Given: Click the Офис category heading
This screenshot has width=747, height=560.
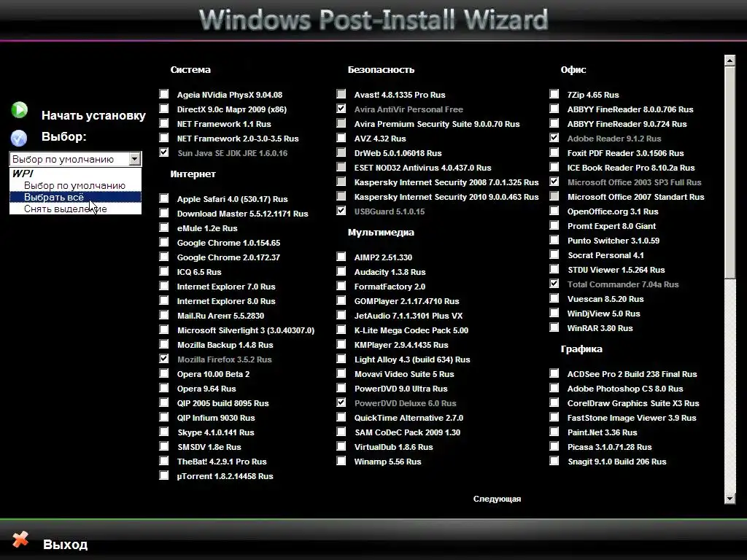Looking at the screenshot, I should (x=573, y=69).
